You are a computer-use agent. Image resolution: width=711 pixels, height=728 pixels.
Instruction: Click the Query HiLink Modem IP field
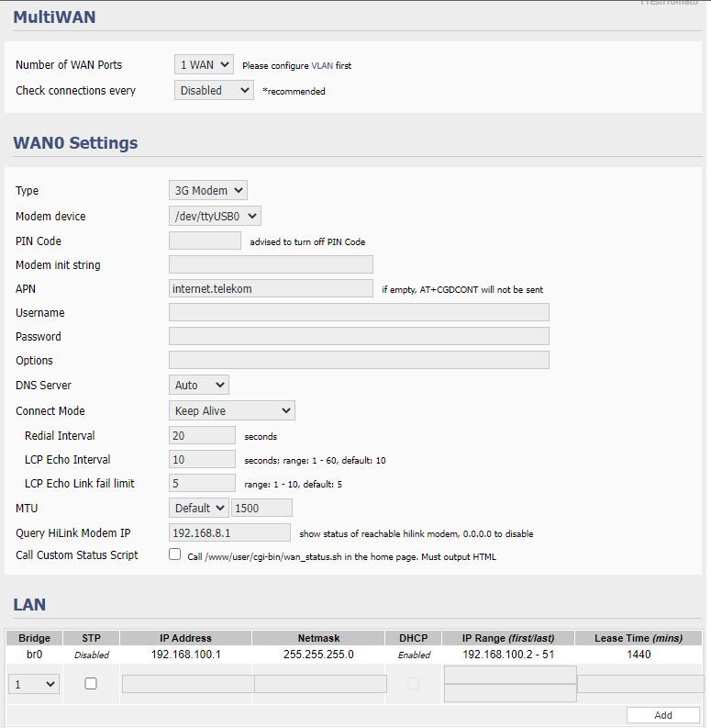pyautogui.click(x=229, y=532)
